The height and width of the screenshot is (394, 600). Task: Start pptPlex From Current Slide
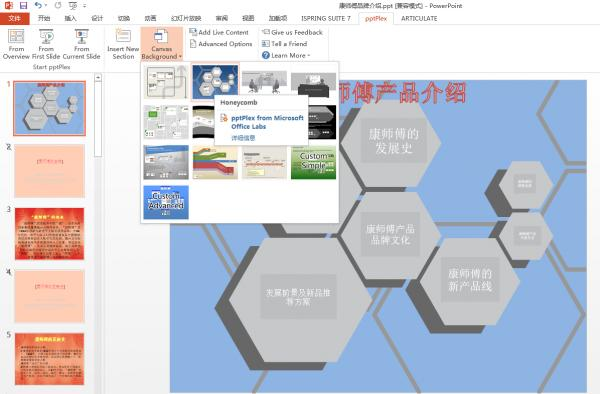[82, 44]
